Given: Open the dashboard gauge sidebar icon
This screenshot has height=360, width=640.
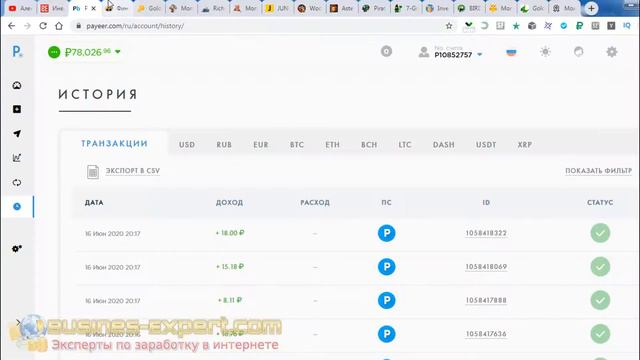Looking at the screenshot, I should (x=17, y=85).
